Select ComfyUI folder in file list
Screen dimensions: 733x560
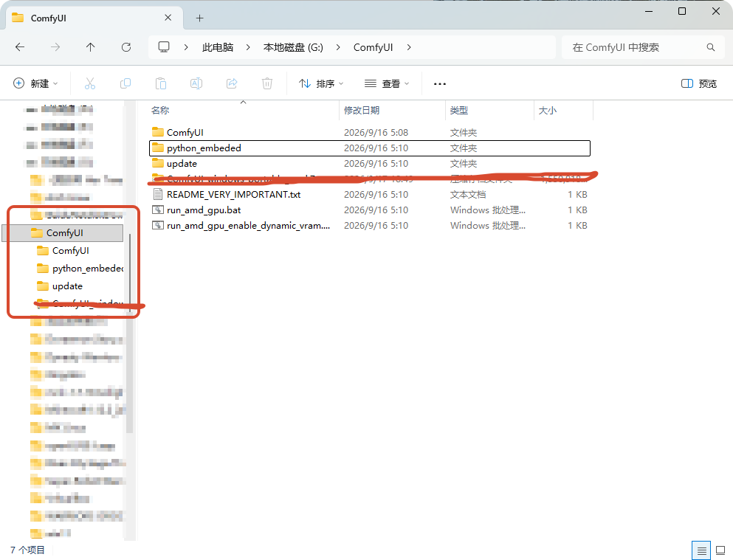click(370, 133)
